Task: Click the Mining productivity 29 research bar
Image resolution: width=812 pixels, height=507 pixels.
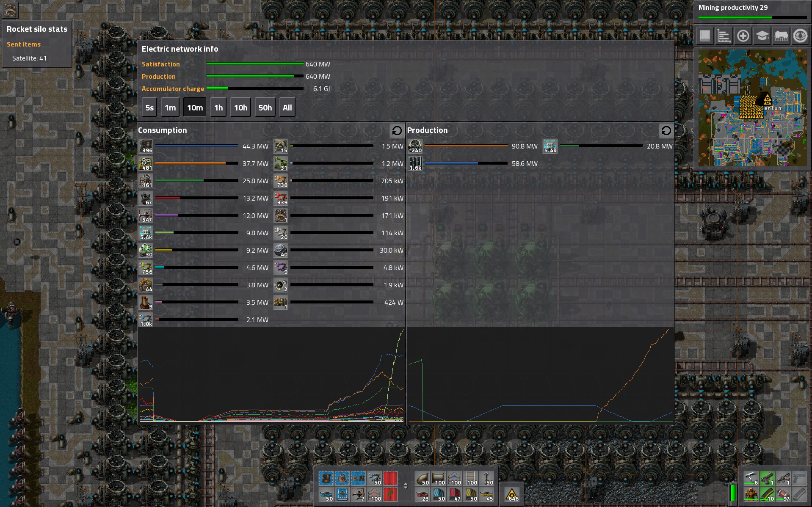Action: pyautogui.click(x=752, y=18)
